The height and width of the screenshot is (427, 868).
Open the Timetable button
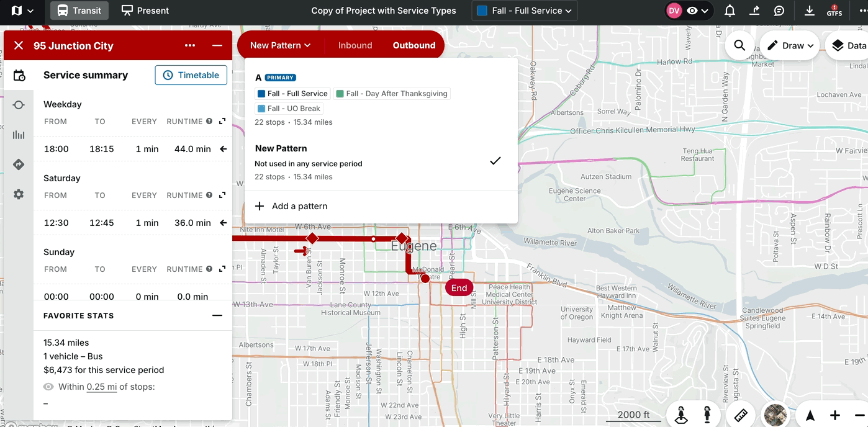(191, 75)
